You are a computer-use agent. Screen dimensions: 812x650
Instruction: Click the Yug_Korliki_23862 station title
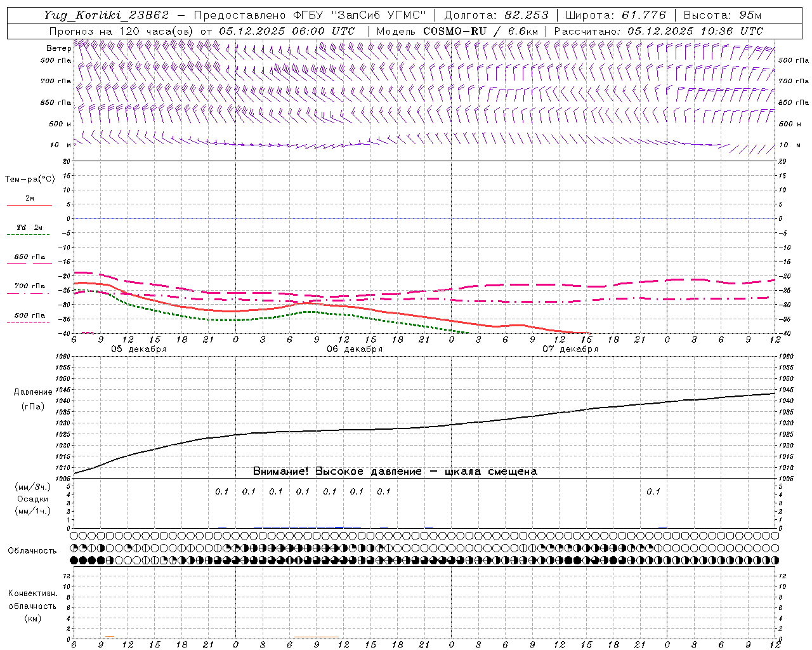pyautogui.click(x=106, y=15)
